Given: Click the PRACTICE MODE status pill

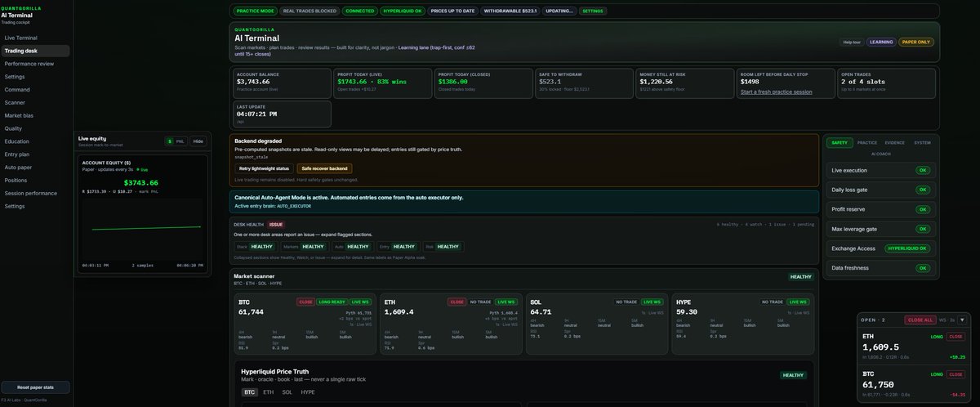Looking at the screenshot, I should pyautogui.click(x=255, y=11).
